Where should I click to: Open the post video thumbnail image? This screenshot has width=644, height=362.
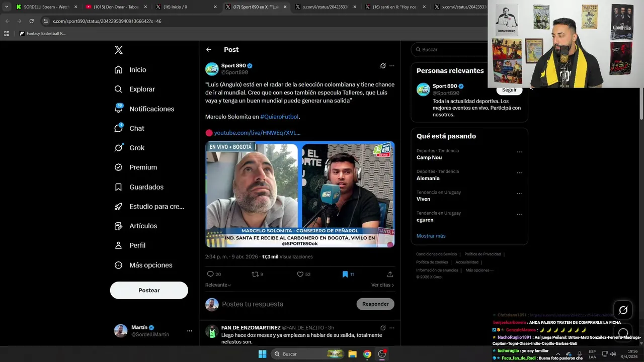tap(300, 194)
